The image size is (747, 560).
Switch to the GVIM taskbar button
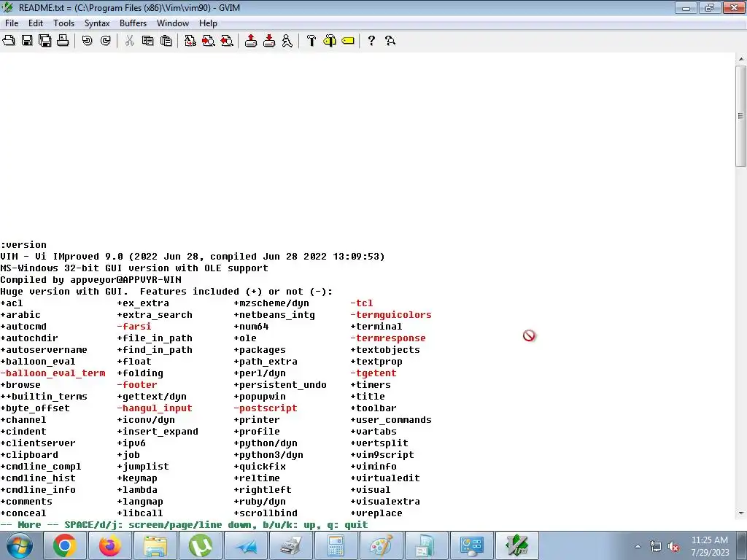pos(517,545)
